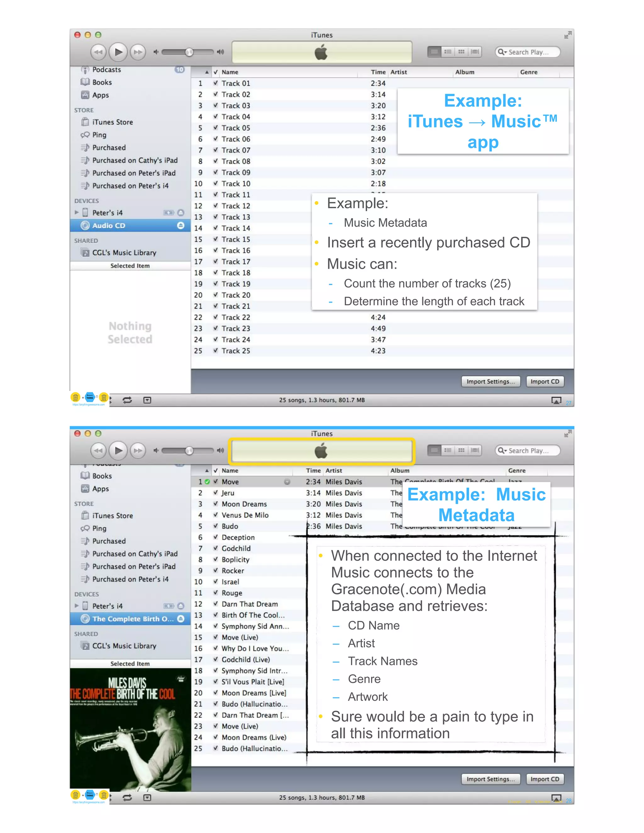
Task: Open CGL's Music Library in bottom window
Action: 124,646
